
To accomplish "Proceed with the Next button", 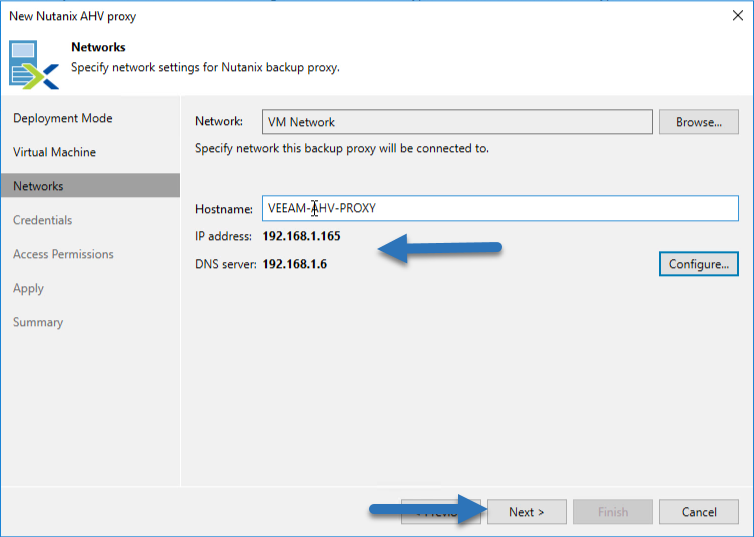I will pyautogui.click(x=527, y=512).
